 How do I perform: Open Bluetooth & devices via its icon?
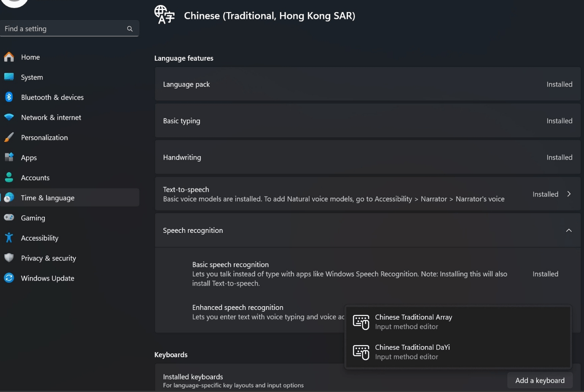coord(9,97)
